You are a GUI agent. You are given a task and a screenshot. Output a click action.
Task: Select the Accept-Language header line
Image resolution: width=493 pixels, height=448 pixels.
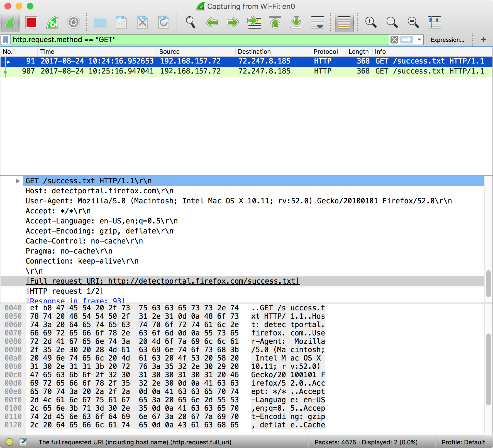pyautogui.click(x=102, y=221)
